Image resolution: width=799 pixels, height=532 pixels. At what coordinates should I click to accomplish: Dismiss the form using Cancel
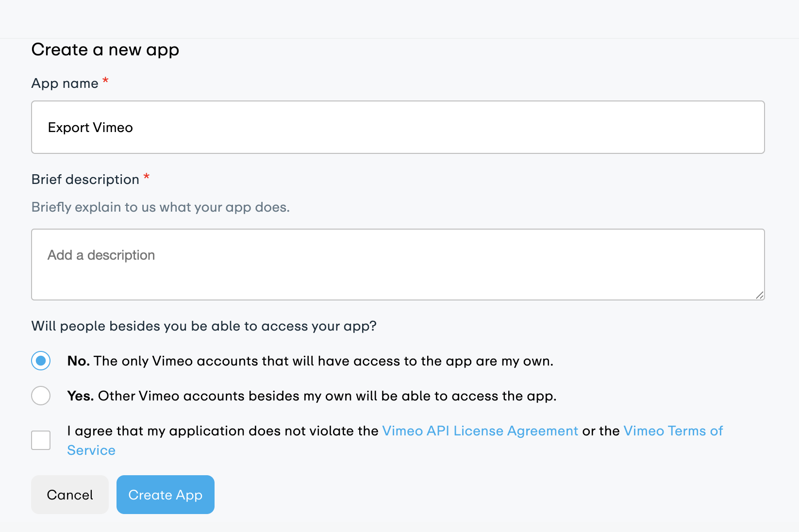click(69, 495)
